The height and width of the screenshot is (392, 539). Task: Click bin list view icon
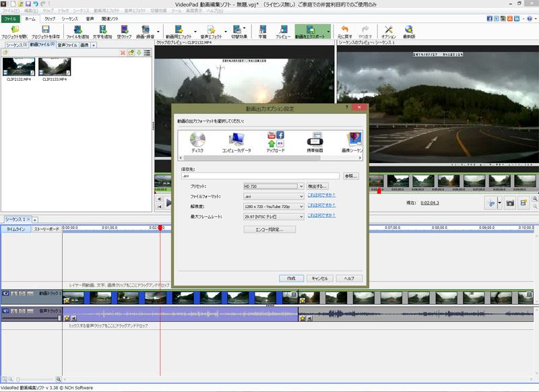tap(147, 53)
